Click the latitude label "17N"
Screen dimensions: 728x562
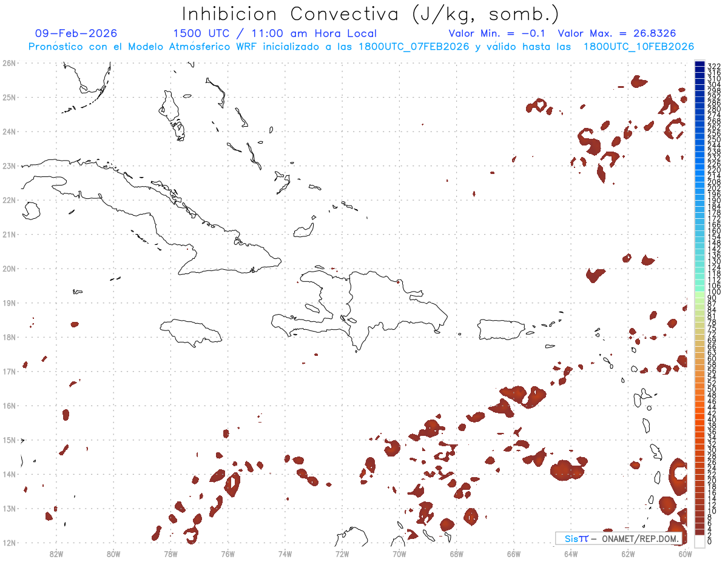click(8, 371)
